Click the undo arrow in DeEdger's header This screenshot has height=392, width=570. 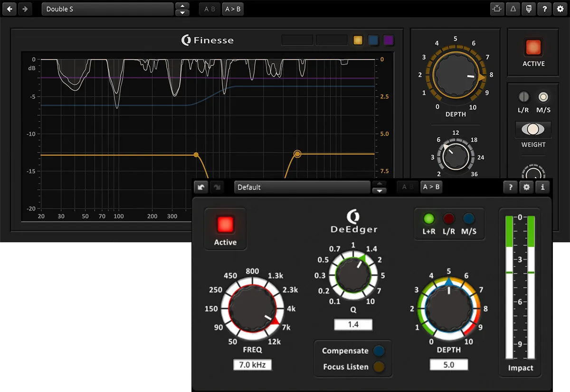(200, 187)
